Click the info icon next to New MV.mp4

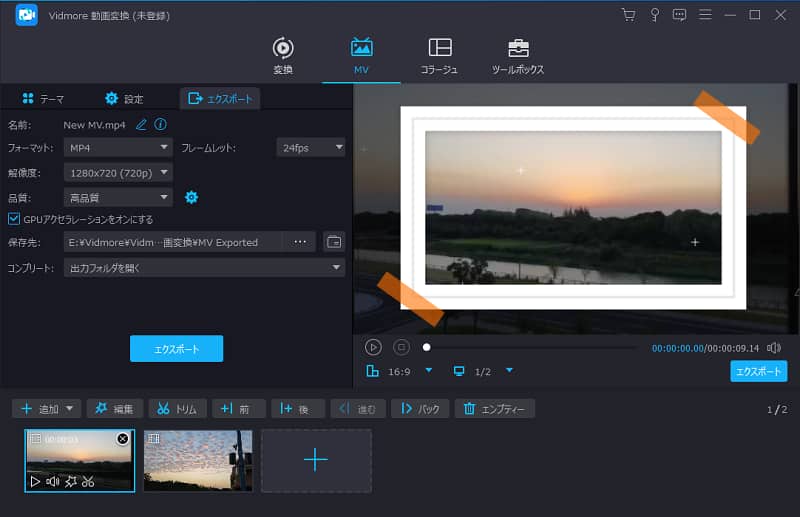point(160,124)
